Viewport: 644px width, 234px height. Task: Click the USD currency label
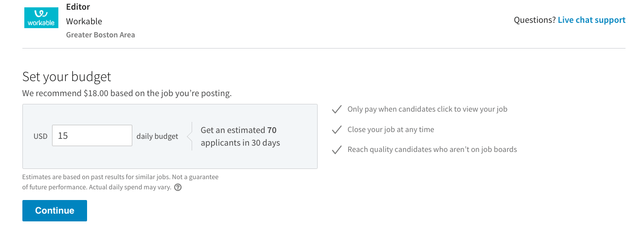pyautogui.click(x=40, y=136)
